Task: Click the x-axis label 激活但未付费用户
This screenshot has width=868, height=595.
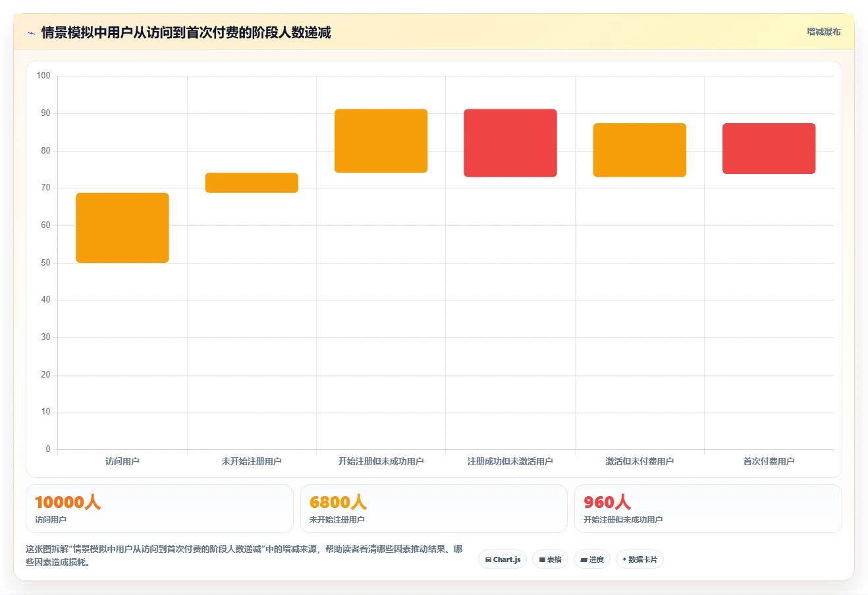Action: (x=639, y=461)
